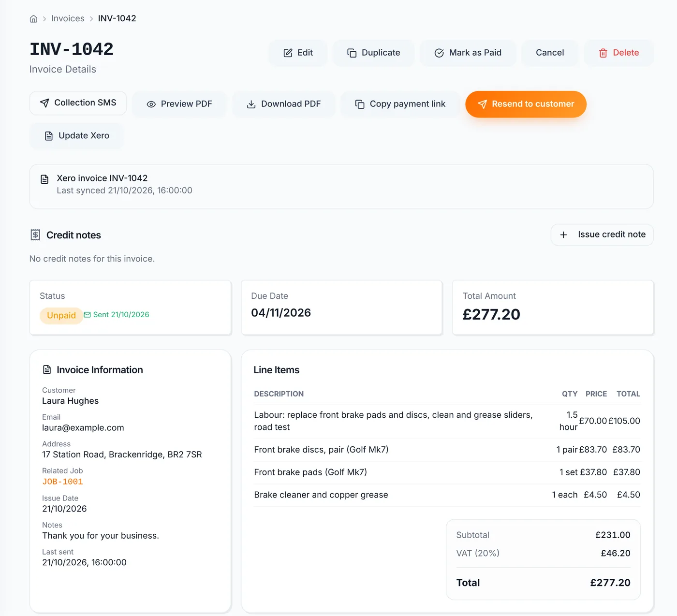Click the eye icon on Preview PDF
This screenshot has height=616, width=677.
tap(151, 104)
